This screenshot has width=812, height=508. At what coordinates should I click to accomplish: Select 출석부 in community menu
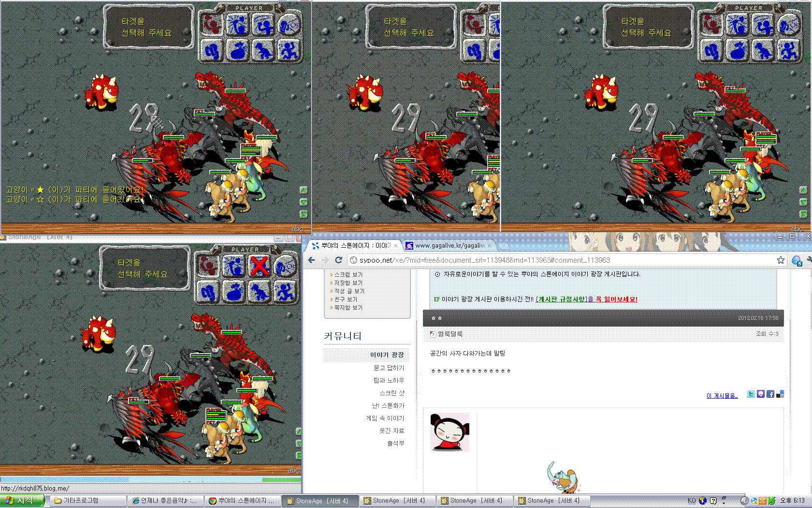coord(395,444)
